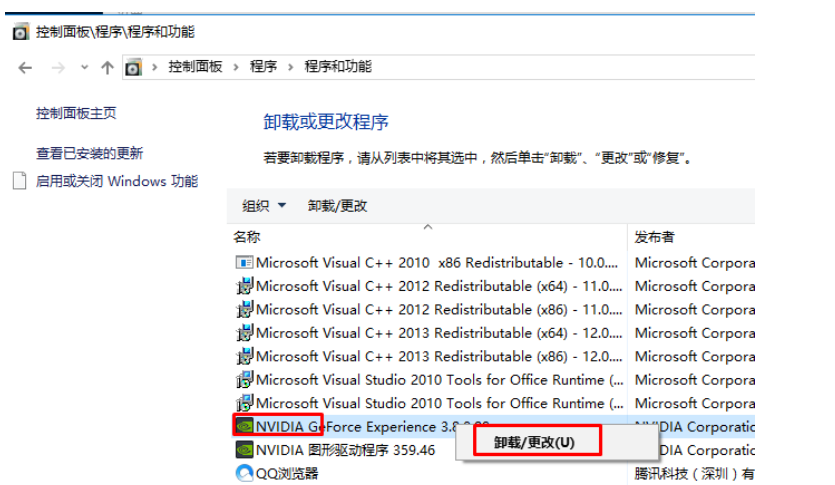Open 查看已安装的更新 link
Screen dimensions: 835x485
[89, 153]
